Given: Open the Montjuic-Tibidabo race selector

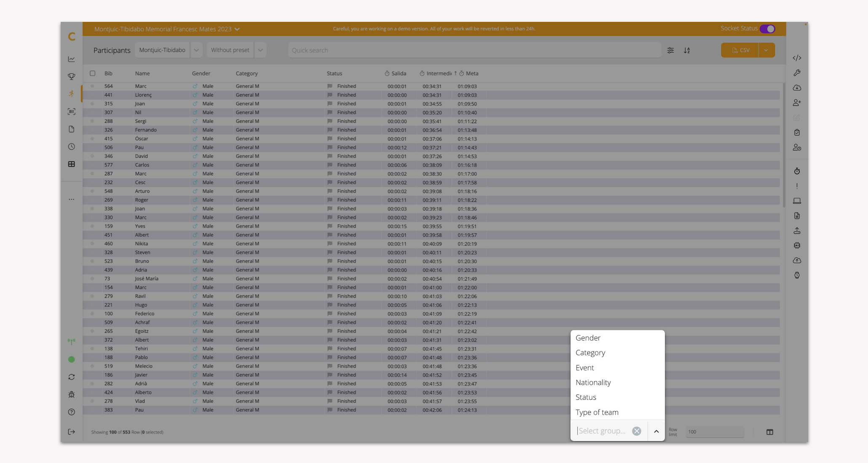Looking at the screenshot, I should 162,50.
